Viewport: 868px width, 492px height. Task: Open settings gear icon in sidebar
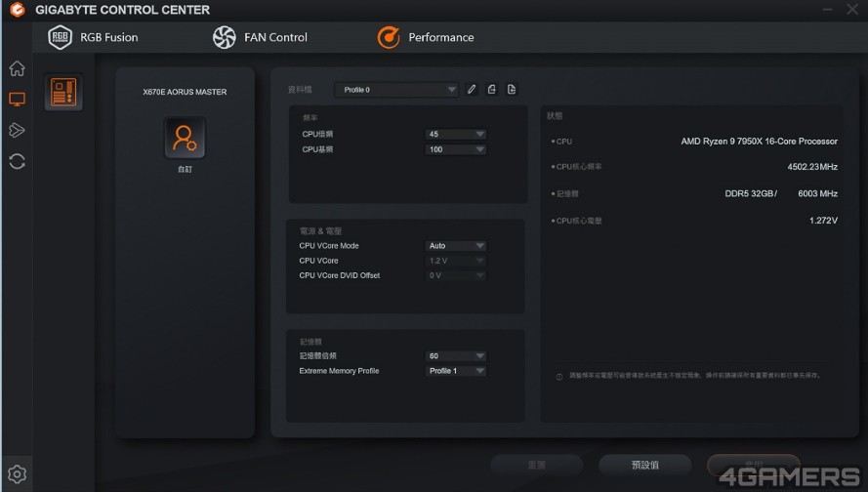(x=18, y=474)
